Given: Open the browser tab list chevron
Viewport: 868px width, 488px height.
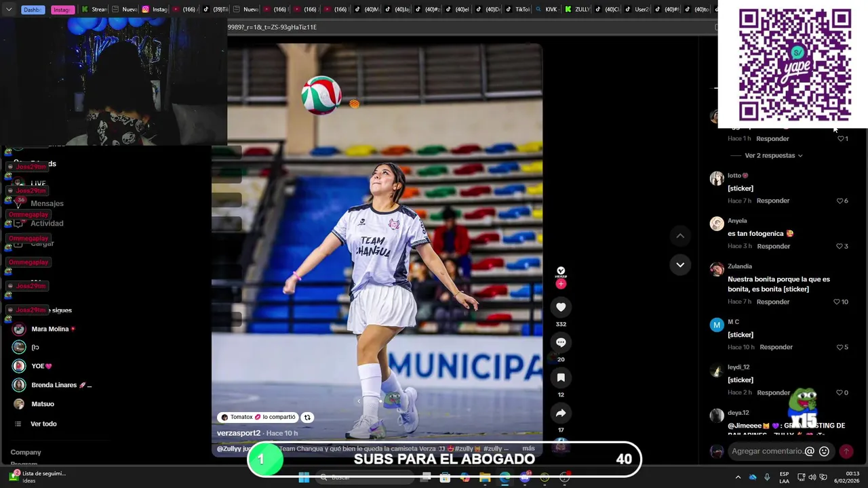Looking at the screenshot, I should coord(9,9).
